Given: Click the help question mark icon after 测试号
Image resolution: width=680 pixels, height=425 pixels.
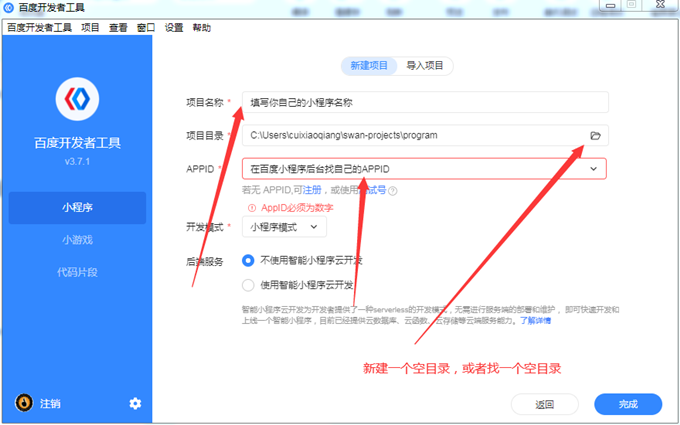Looking at the screenshot, I should [x=392, y=191].
